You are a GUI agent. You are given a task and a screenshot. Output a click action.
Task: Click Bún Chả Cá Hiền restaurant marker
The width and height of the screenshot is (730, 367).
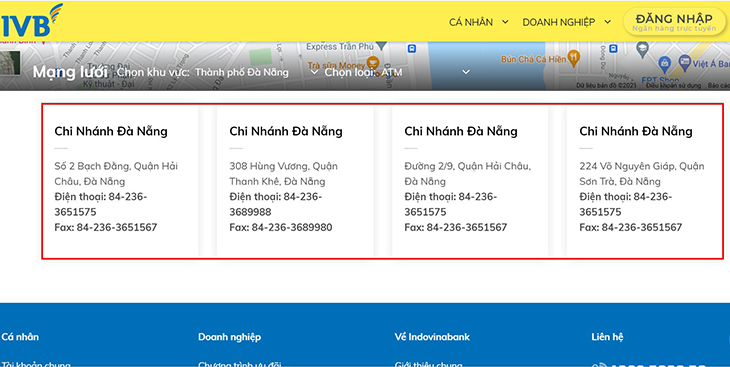click(x=574, y=58)
